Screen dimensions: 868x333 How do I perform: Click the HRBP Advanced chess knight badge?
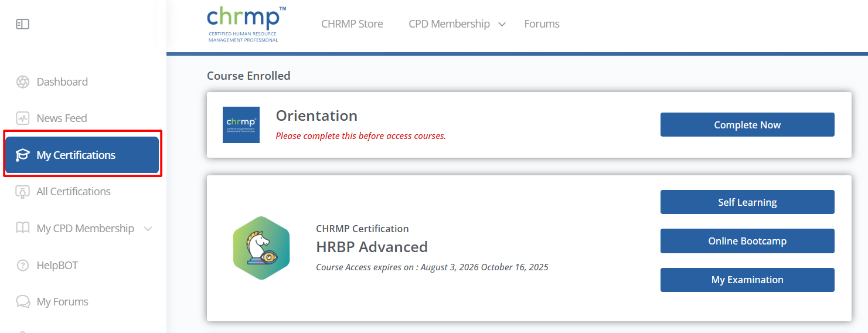[x=261, y=248]
